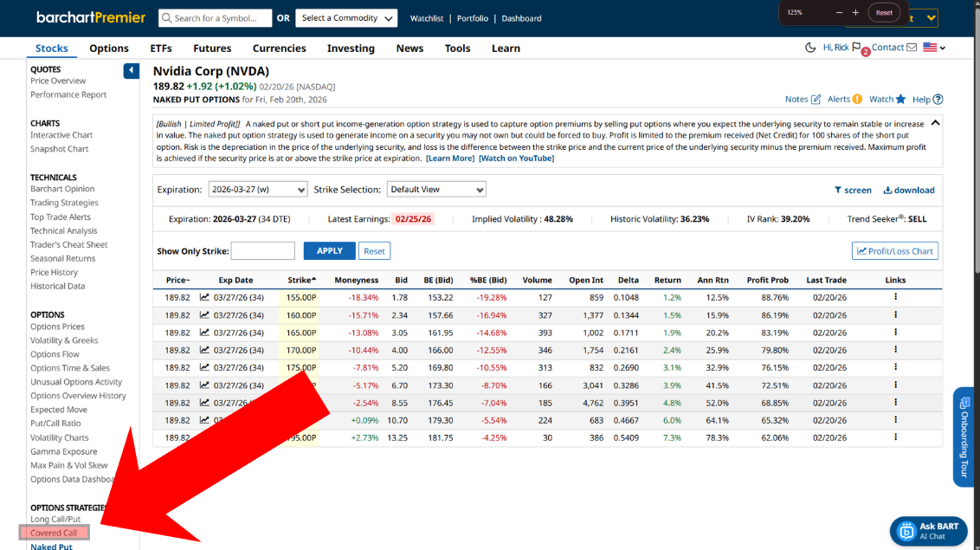Open the Expiration date dropdown
This screenshot has width=980, height=550.
tap(258, 190)
